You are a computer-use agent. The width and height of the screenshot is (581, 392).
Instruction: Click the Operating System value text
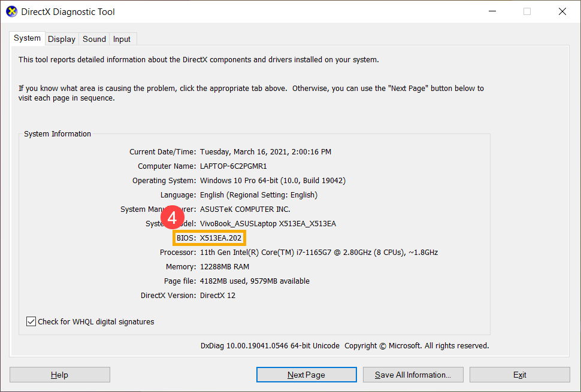[273, 181]
